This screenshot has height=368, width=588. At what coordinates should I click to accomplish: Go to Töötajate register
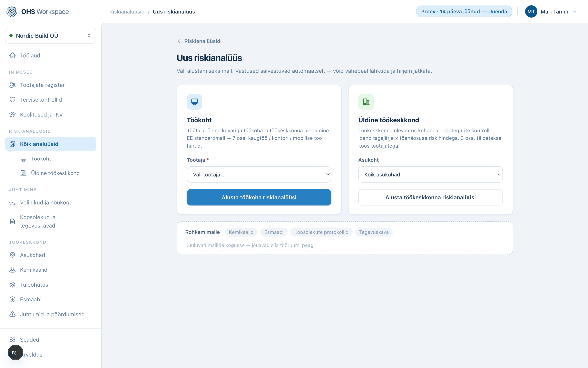(51, 85)
